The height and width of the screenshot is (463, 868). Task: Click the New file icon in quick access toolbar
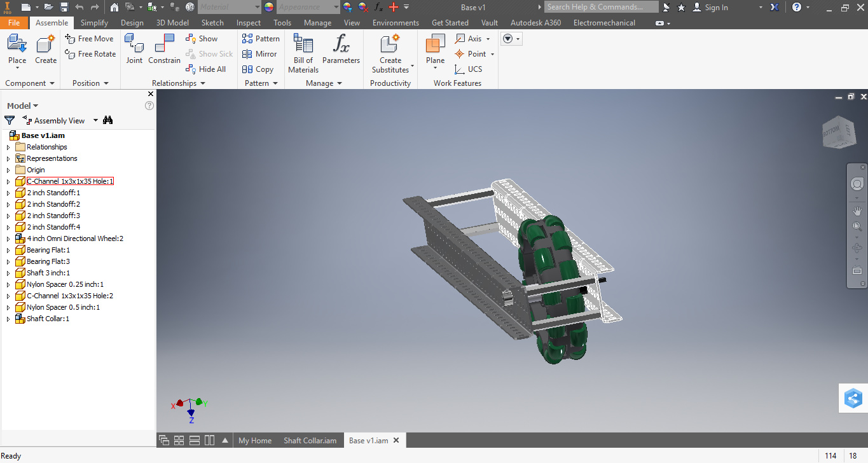pos(25,7)
